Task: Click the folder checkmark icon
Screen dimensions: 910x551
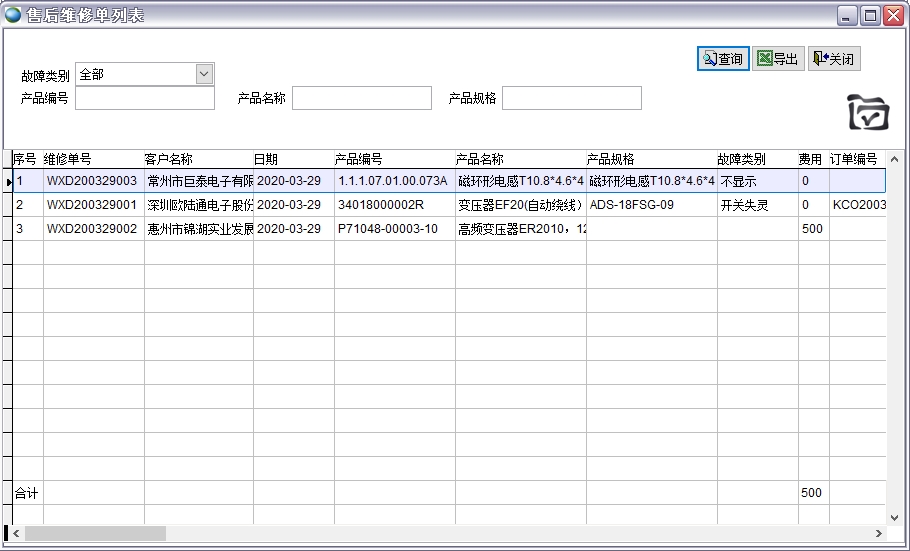Action: [867, 113]
